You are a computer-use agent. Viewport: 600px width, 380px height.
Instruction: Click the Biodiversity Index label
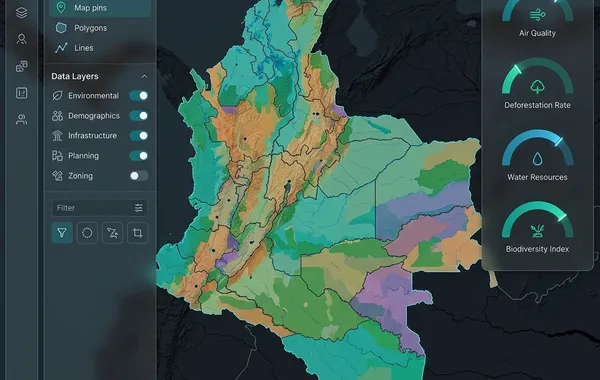pyautogui.click(x=537, y=249)
